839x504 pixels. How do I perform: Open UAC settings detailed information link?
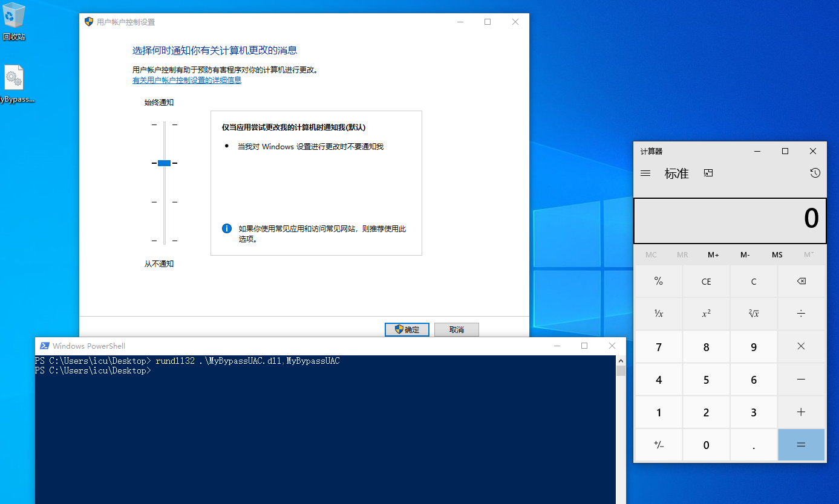pyautogui.click(x=187, y=80)
